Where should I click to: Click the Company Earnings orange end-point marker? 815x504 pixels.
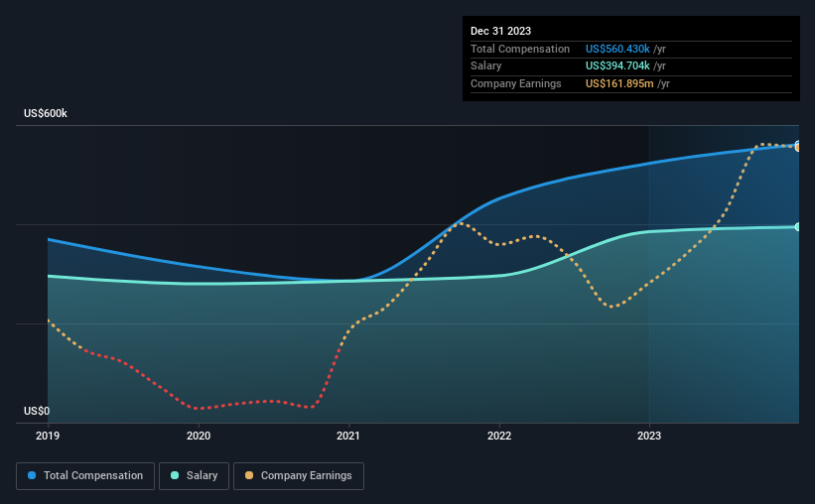798,148
